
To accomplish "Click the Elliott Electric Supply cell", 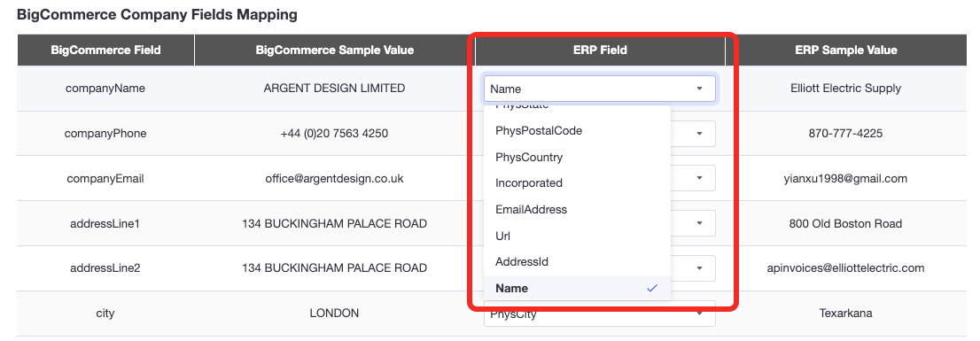I will click(x=845, y=89).
